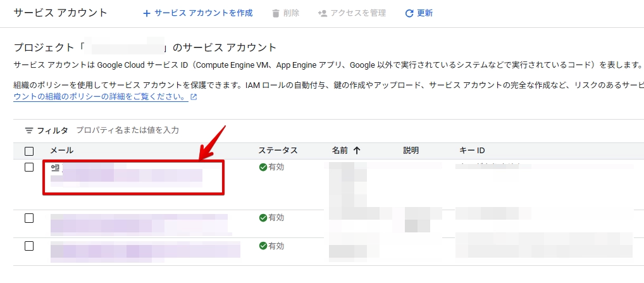644x283 pixels.
Task: Open the first row's service account email
Action: click(x=127, y=175)
